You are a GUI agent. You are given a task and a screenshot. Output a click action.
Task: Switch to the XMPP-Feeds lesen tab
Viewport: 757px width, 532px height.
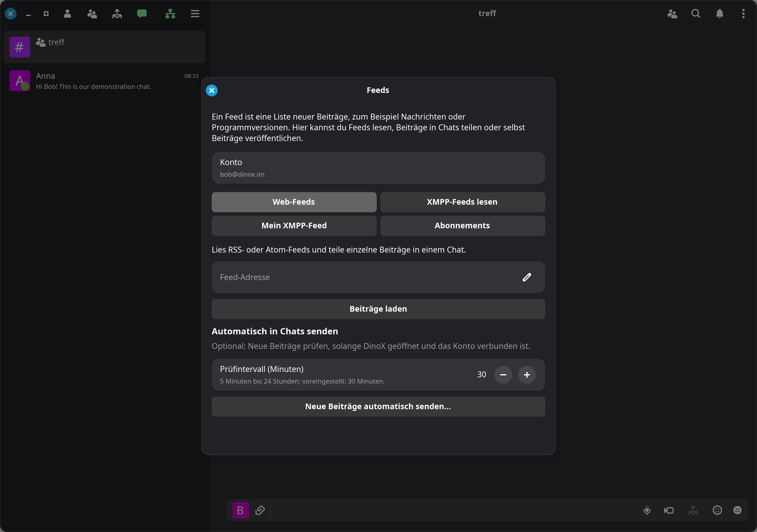coord(462,202)
